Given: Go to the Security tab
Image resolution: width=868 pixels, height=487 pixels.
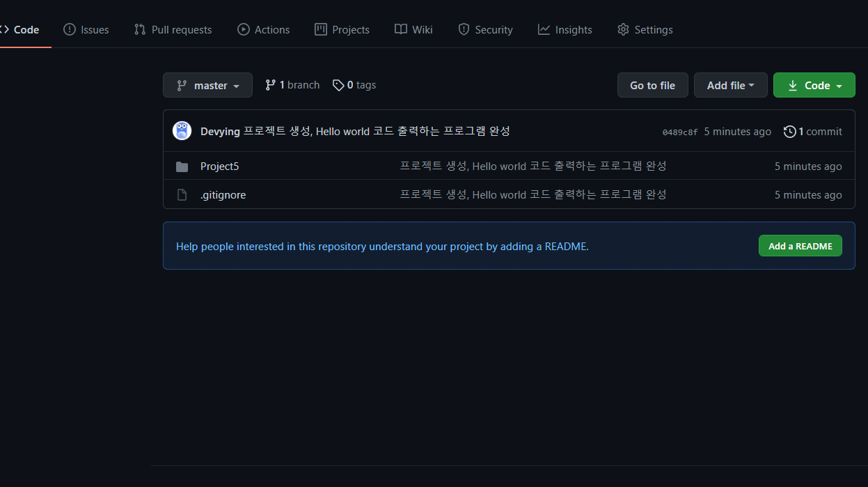Looking at the screenshot, I should coord(485,30).
